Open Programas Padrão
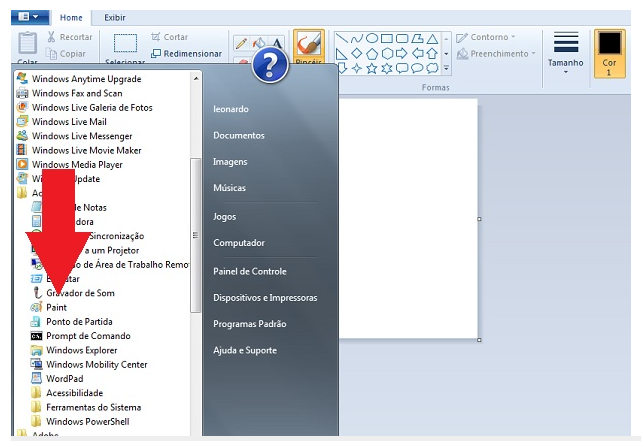Viewport: 641px width, 441px height. [250, 324]
